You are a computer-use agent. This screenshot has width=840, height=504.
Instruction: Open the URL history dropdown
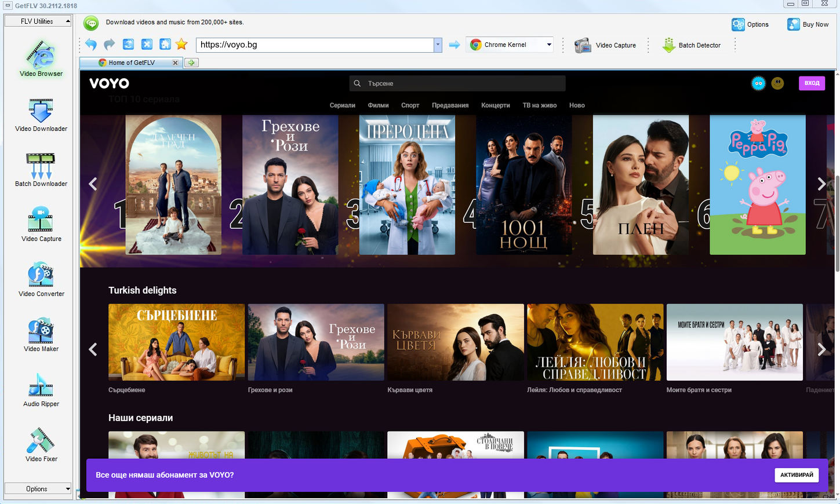(x=438, y=45)
